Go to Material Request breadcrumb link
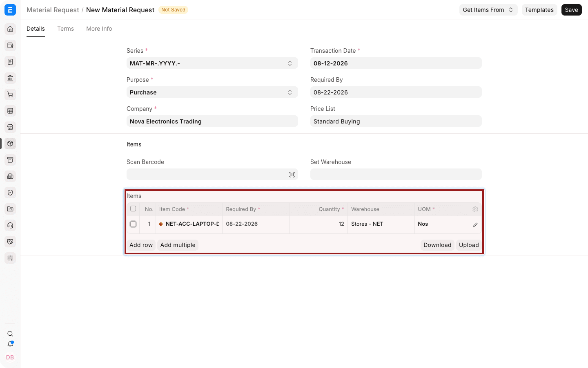The width and height of the screenshot is (588, 368). point(53,10)
